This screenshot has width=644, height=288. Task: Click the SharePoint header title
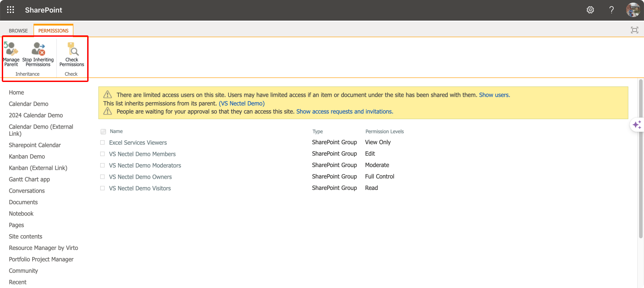pos(44,10)
